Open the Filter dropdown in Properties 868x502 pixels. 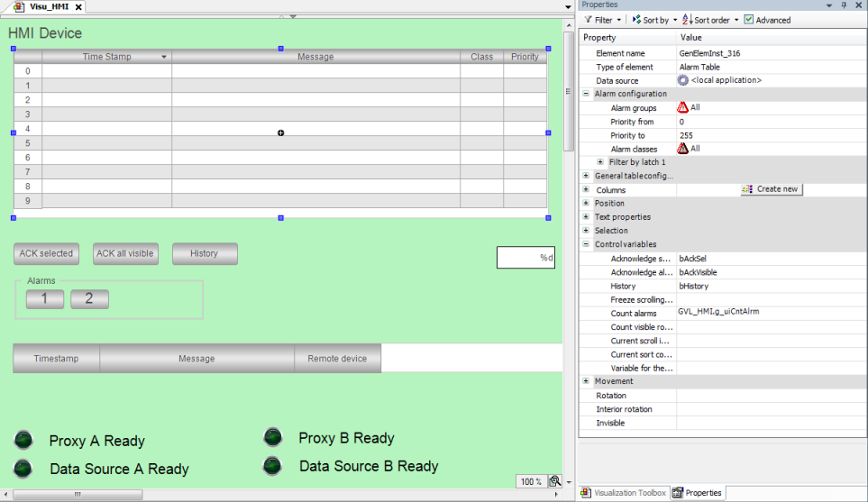point(603,20)
